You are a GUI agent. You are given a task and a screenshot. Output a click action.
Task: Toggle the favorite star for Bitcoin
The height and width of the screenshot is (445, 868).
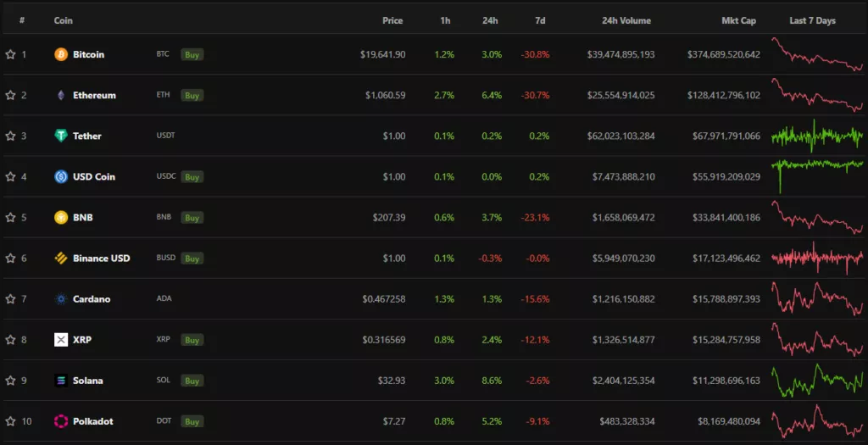click(x=10, y=54)
